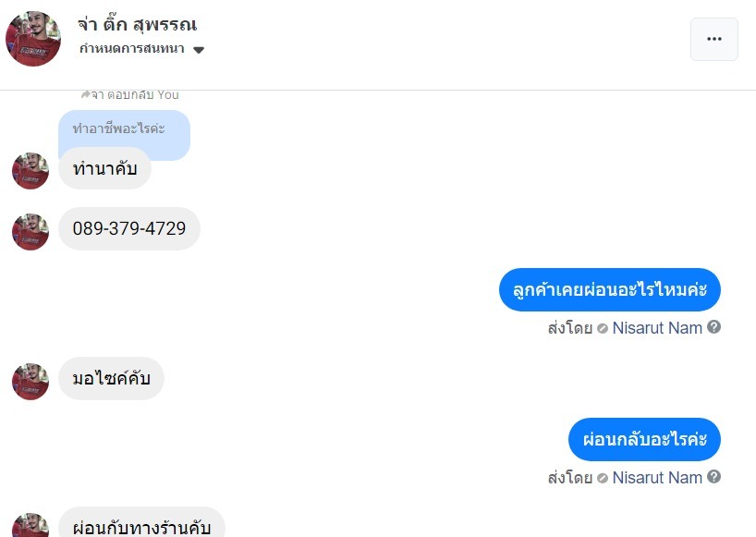Viewport: 756px width, 537px height.
Task: Select the ลูกค้าเคยผ่อนอะไรไหมค่ะ message bubble
Action: [x=609, y=289]
